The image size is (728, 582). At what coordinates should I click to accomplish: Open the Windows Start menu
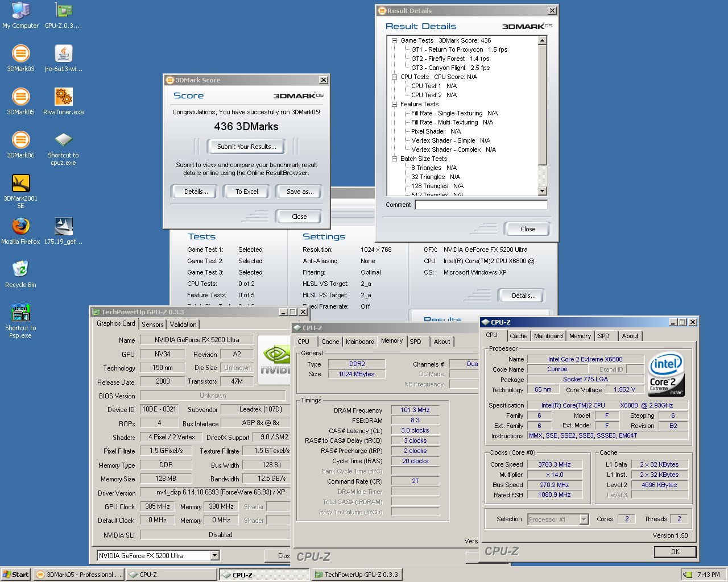coord(16,575)
